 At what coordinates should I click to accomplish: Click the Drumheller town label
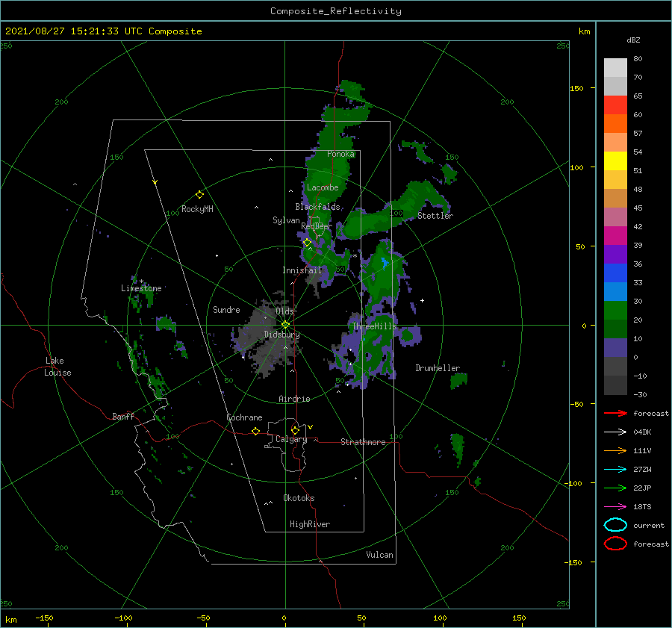pyautogui.click(x=438, y=368)
